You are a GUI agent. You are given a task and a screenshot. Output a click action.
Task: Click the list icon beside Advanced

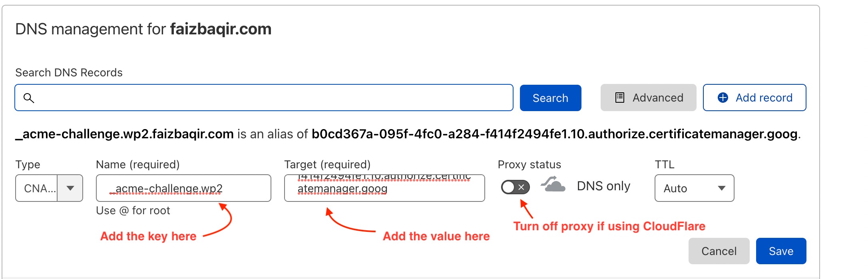coord(620,98)
